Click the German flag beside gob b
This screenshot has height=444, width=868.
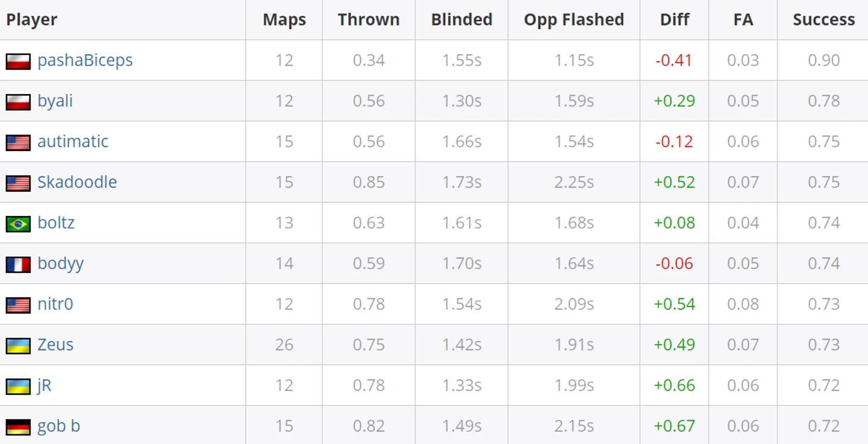coord(18,427)
